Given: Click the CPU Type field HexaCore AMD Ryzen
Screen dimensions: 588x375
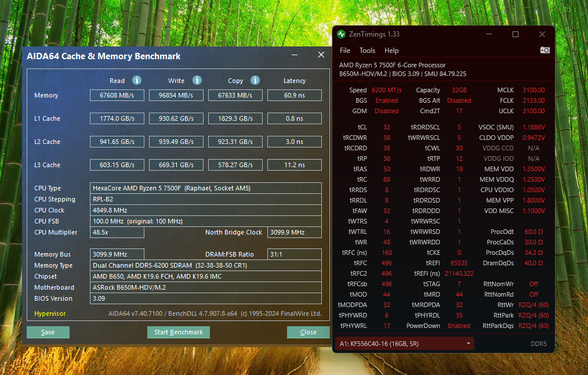Looking at the screenshot, I should (x=205, y=188).
